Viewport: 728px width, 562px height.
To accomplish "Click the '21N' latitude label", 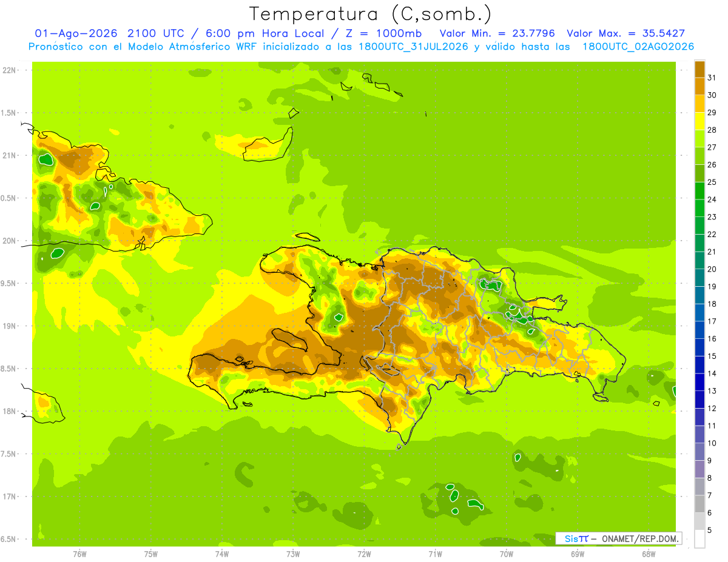I will (9, 155).
